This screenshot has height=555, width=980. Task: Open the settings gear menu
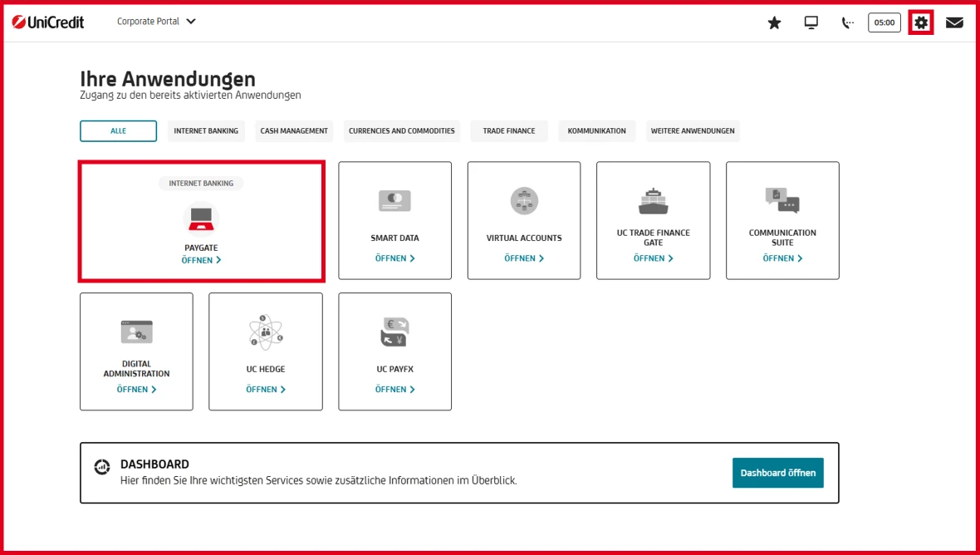[x=919, y=22]
